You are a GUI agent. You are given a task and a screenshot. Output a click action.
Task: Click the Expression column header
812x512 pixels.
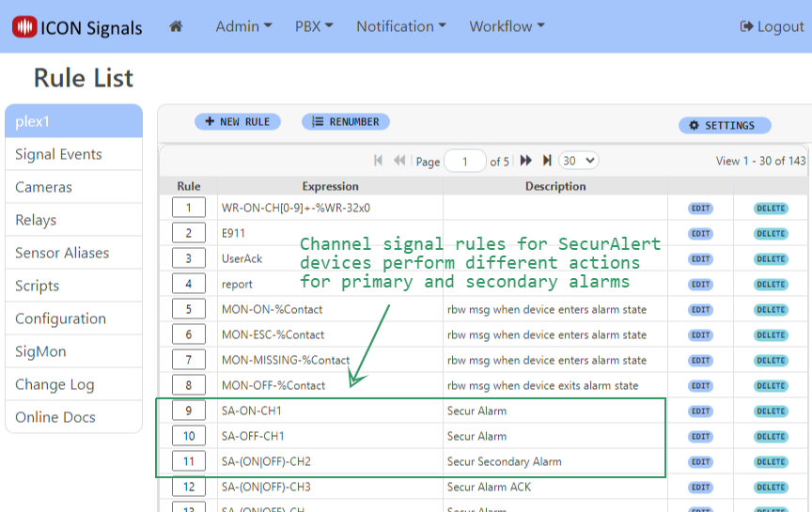(x=331, y=186)
